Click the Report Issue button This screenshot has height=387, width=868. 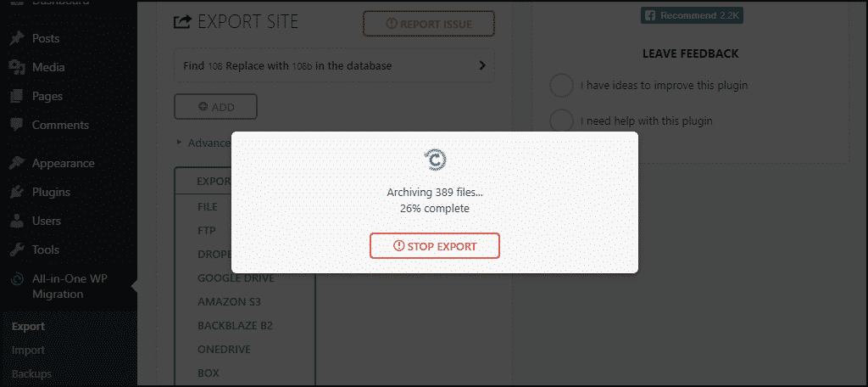pyautogui.click(x=429, y=24)
